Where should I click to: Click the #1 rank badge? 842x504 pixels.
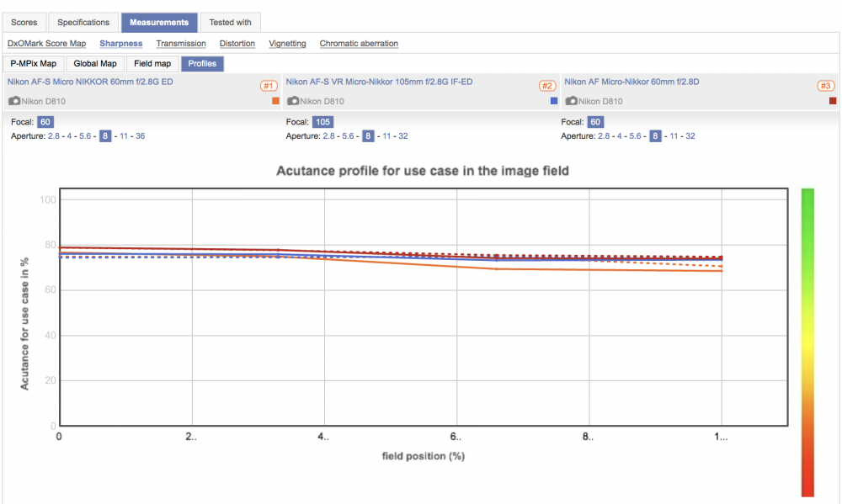[x=269, y=86]
